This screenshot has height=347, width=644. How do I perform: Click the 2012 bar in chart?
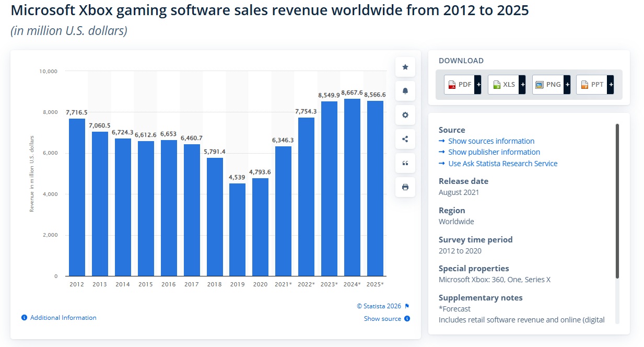pos(77,197)
